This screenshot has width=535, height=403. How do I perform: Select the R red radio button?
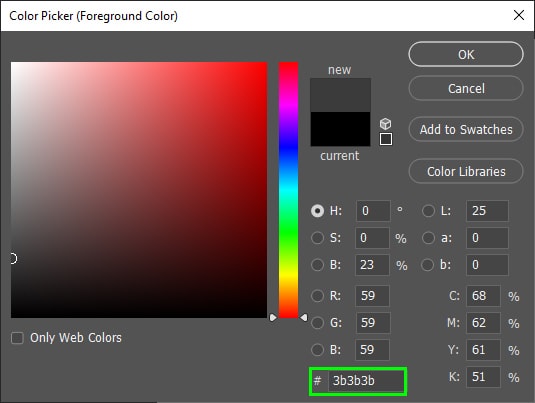[317, 296]
